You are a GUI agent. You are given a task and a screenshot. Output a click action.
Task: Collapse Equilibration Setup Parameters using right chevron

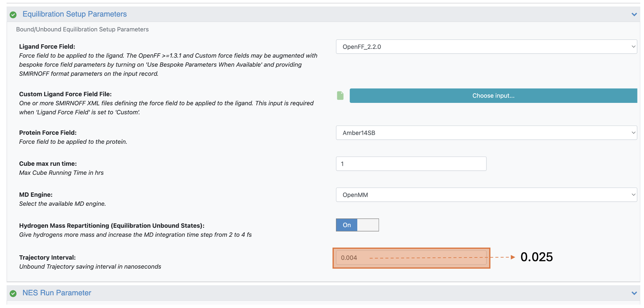(x=634, y=15)
